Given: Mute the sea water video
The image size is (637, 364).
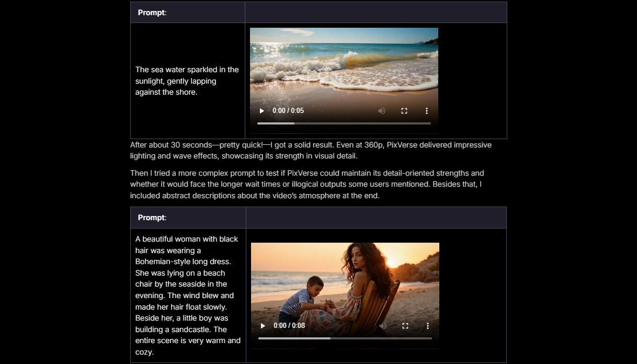Looking at the screenshot, I should pyautogui.click(x=382, y=111).
